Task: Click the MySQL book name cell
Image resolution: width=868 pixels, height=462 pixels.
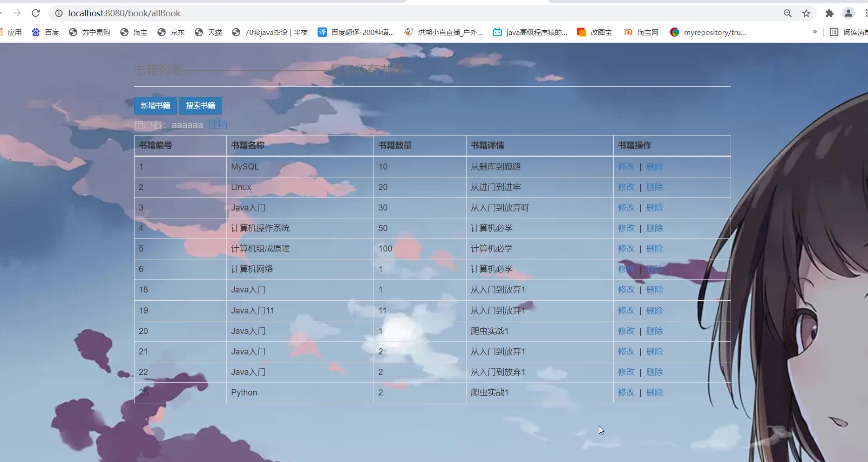Action: pyautogui.click(x=300, y=167)
